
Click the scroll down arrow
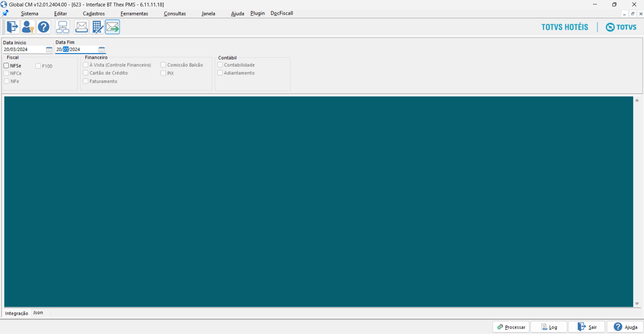pyautogui.click(x=637, y=304)
